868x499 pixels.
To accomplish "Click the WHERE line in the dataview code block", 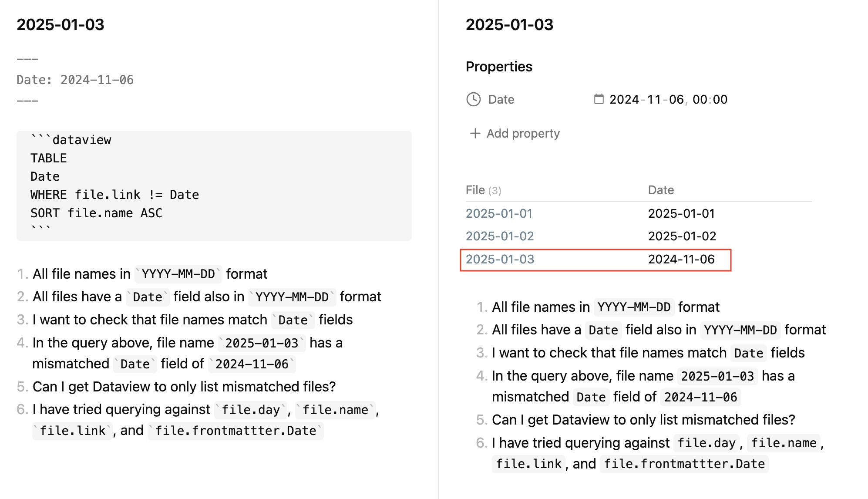I will click(x=114, y=195).
